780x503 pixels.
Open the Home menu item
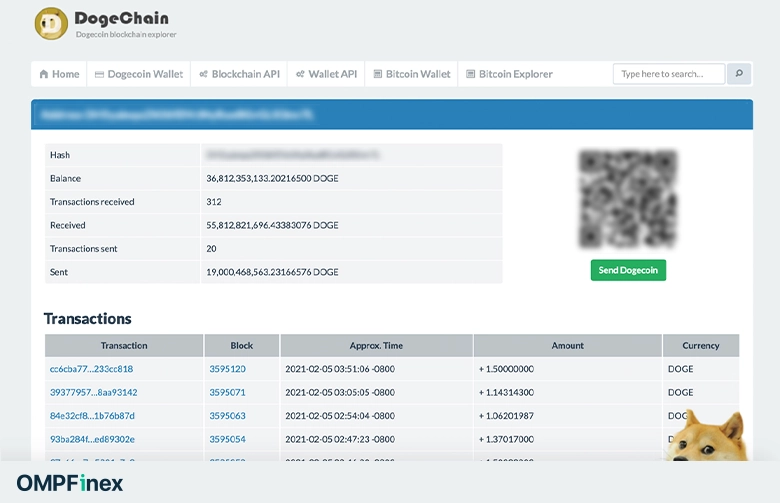point(59,74)
